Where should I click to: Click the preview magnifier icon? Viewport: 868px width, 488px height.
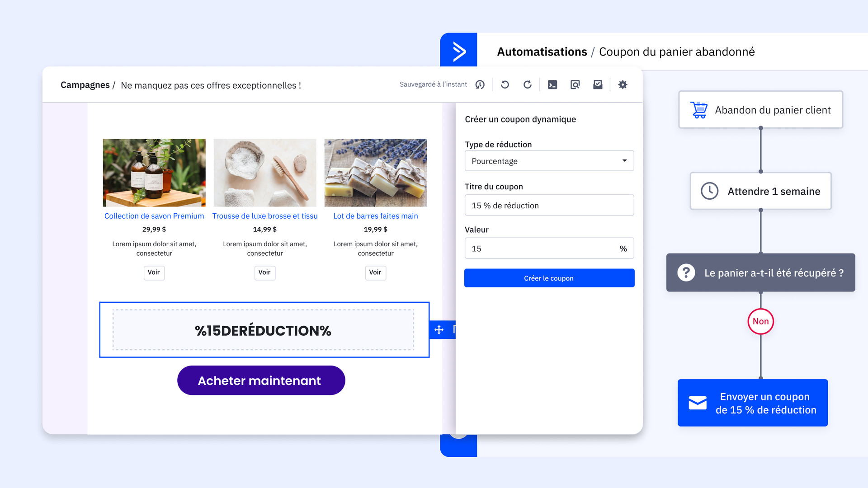click(x=575, y=84)
